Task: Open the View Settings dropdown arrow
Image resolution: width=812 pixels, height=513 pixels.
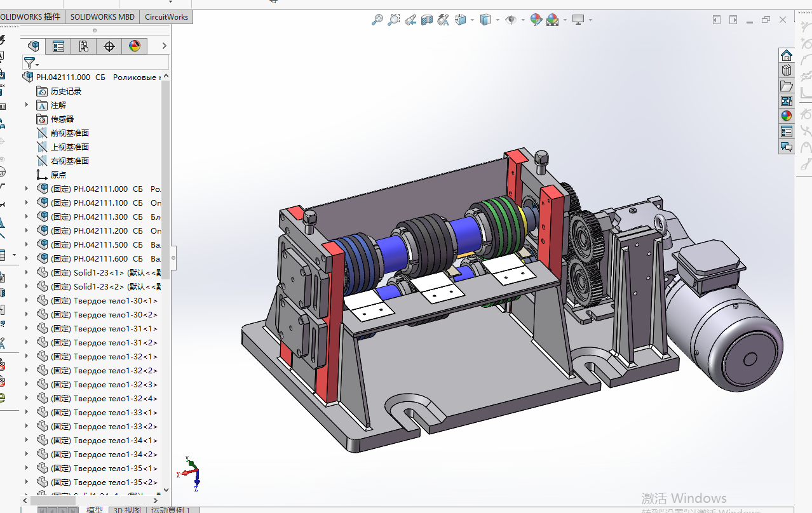Action: [590, 20]
